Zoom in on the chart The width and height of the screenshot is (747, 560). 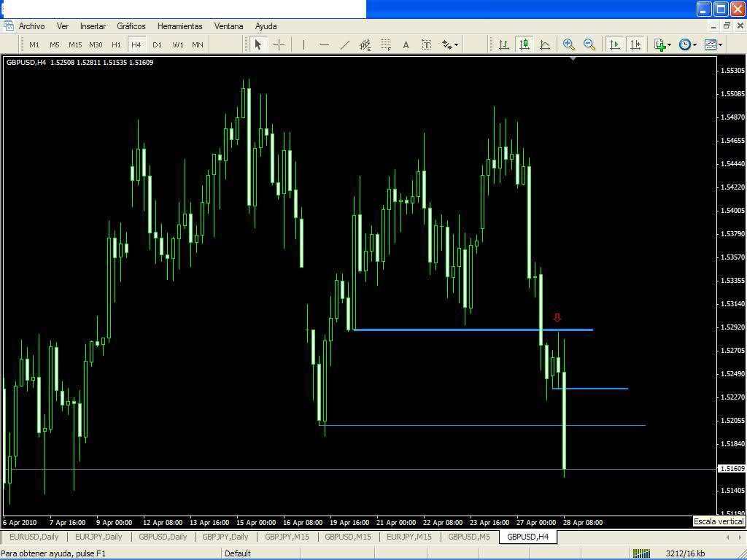(568, 44)
